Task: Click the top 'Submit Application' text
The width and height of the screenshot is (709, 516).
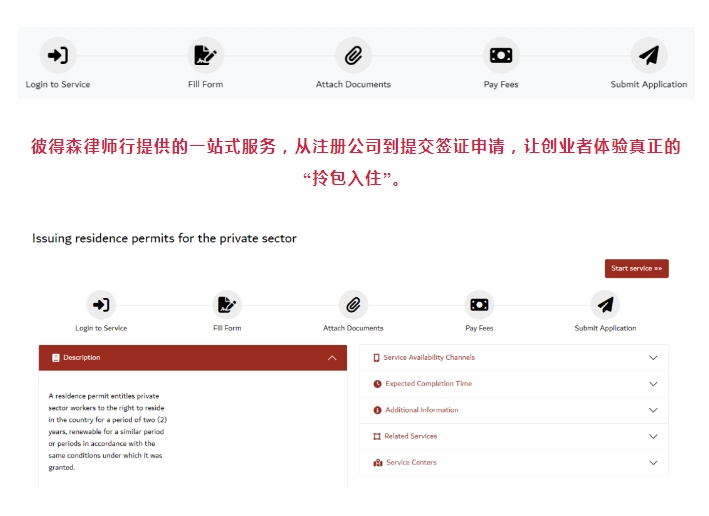Action: (649, 85)
